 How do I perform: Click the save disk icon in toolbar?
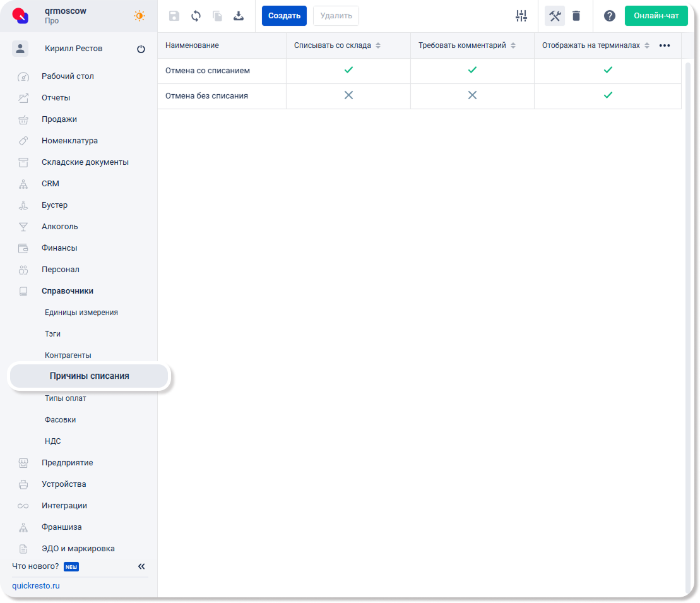tap(174, 16)
